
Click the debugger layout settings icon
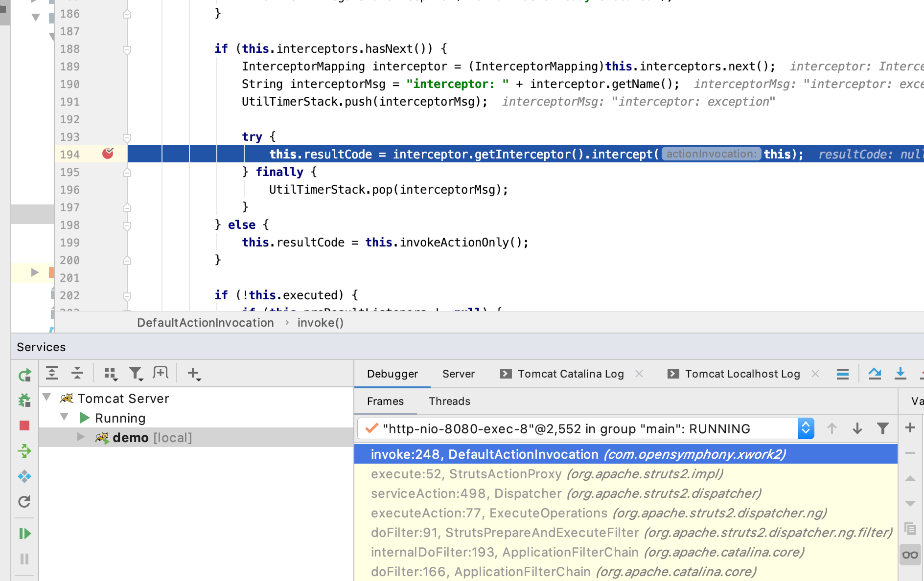point(843,374)
